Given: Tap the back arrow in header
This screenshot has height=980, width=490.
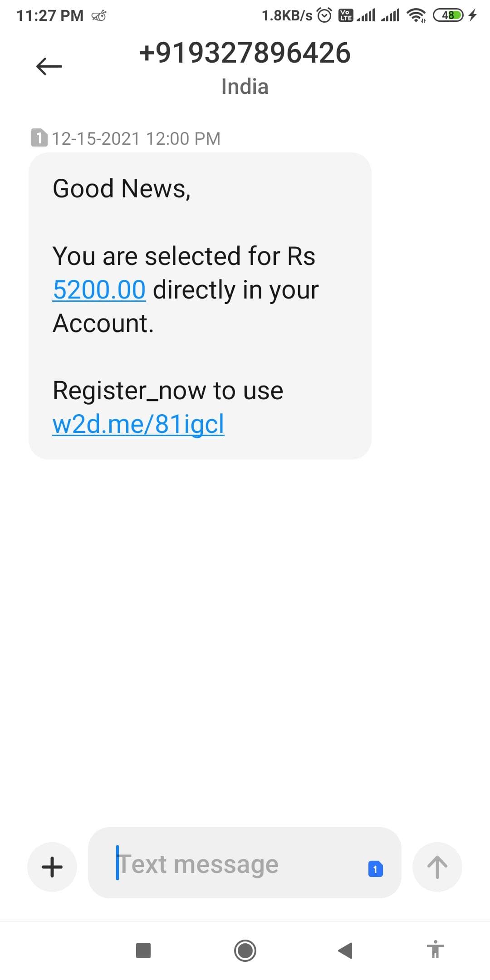Looking at the screenshot, I should [x=49, y=67].
